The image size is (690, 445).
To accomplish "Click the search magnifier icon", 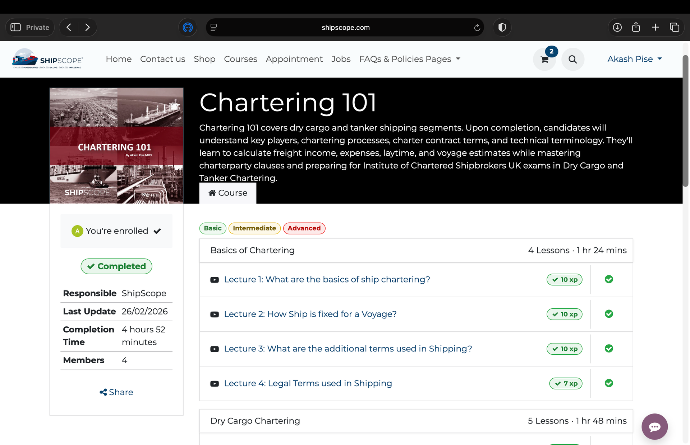I will pyautogui.click(x=573, y=59).
